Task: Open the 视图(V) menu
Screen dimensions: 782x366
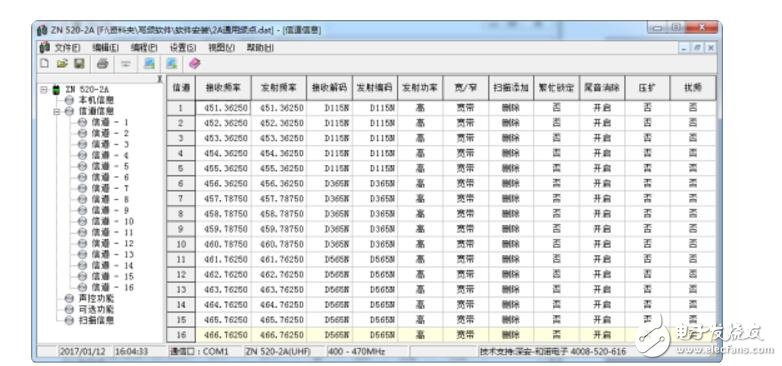Action: [x=221, y=48]
